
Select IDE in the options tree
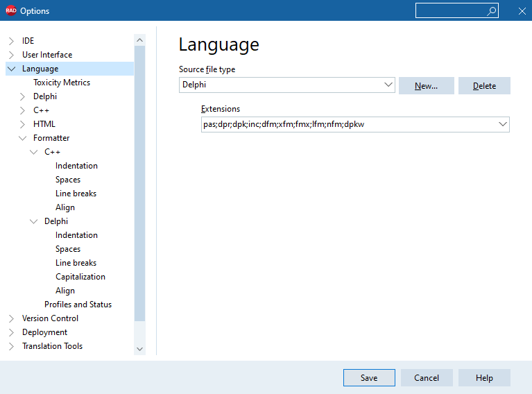(28, 41)
